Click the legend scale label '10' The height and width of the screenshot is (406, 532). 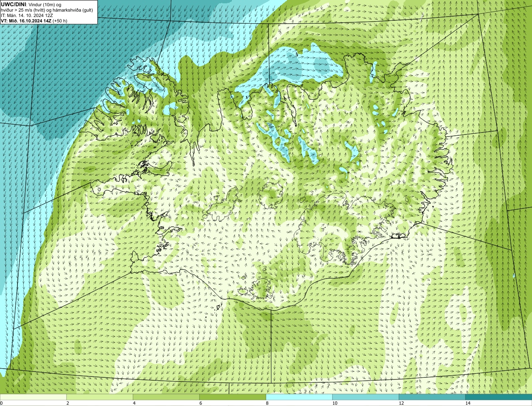[335, 403]
